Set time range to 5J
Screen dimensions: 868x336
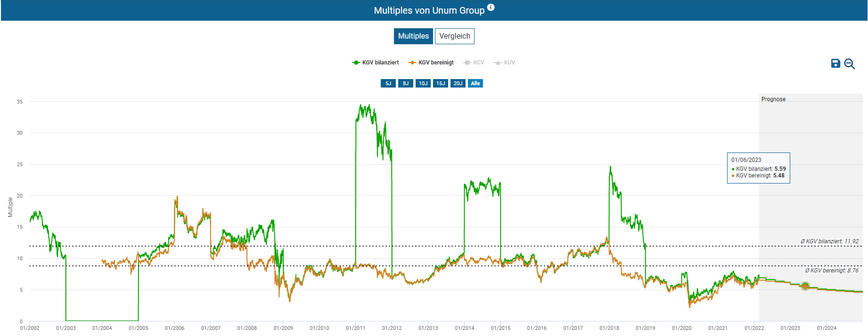click(388, 83)
